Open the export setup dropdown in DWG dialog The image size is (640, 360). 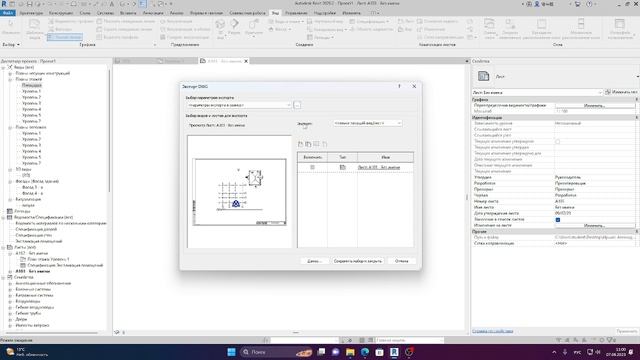point(239,105)
